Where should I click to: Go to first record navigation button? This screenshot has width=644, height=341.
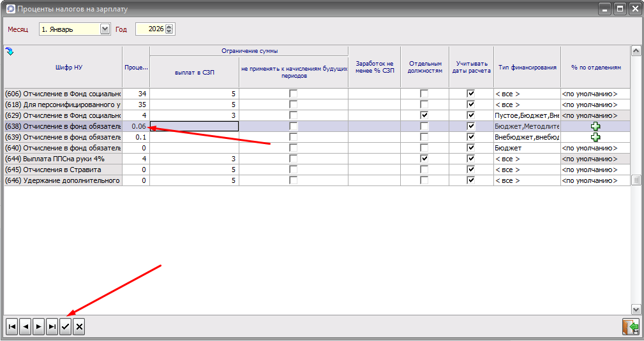click(11, 327)
